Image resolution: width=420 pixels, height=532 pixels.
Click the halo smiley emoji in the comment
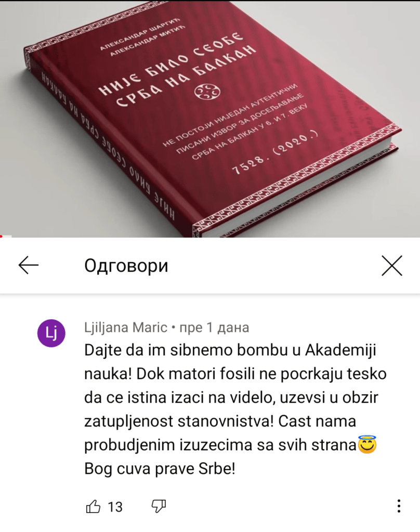coord(367,445)
